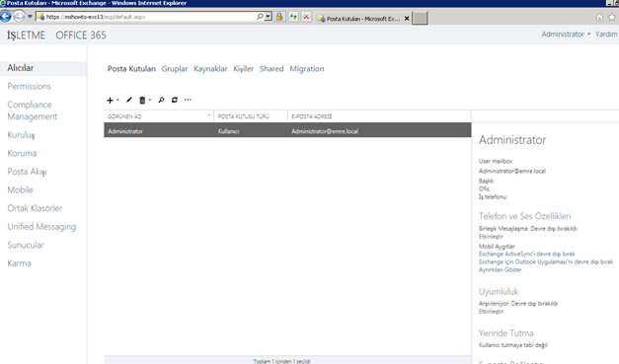Click the browser home icon
Image resolution: width=619 pixels, height=364 pixels.
599,18
